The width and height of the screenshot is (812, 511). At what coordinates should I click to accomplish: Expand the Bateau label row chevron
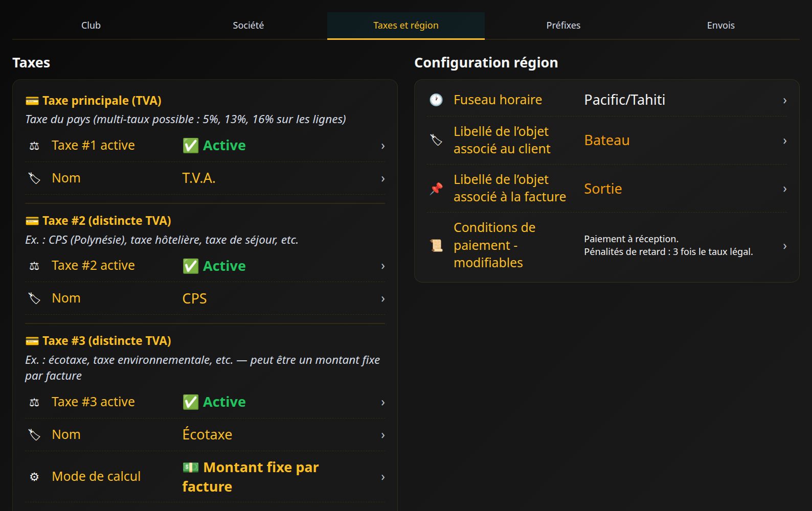pyautogui.click(x=785, y=141)
